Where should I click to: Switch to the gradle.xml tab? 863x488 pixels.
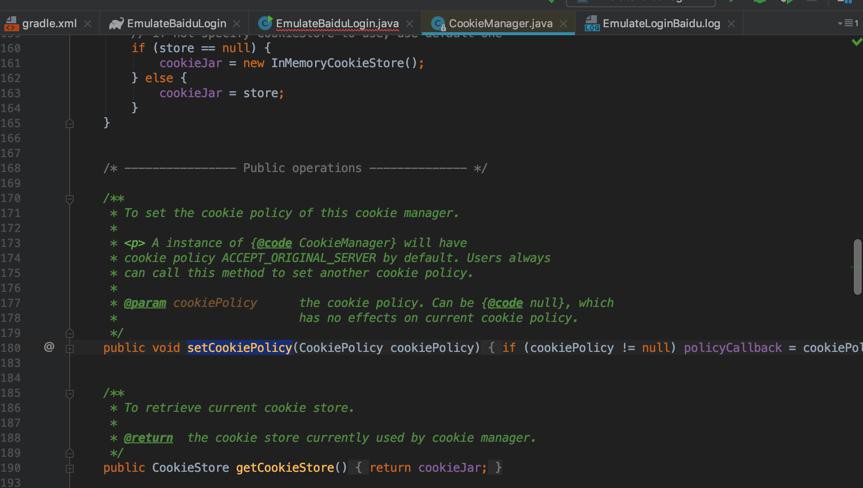point(49,24)
